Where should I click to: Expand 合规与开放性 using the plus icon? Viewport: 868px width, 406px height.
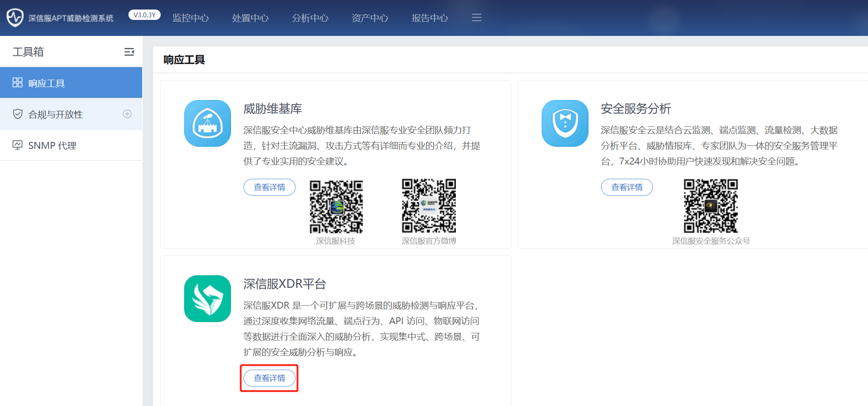click(127, 114)
